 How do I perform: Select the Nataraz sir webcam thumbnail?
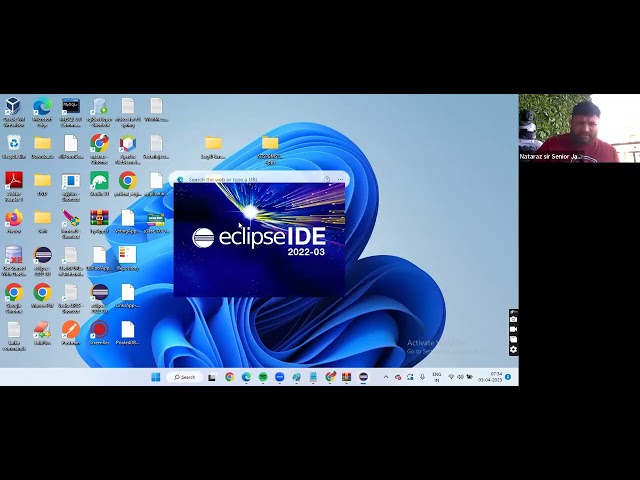579,128
